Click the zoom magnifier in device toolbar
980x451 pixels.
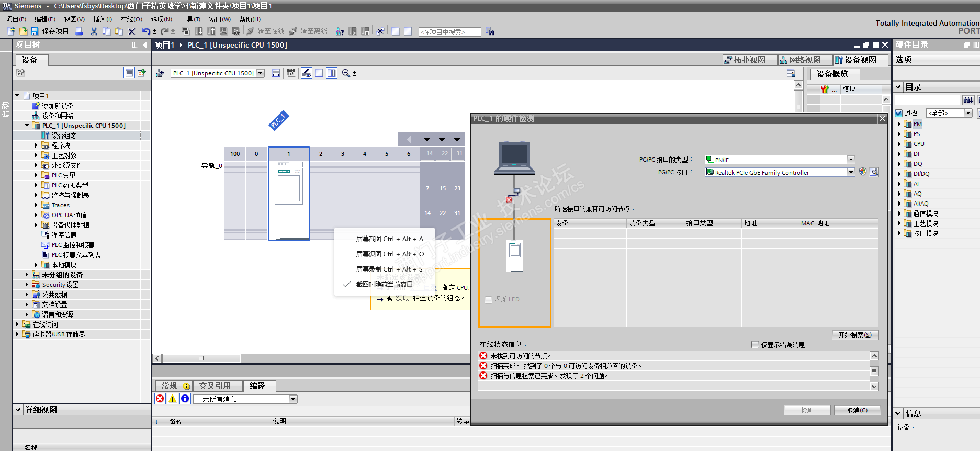[x=346, y=73]
